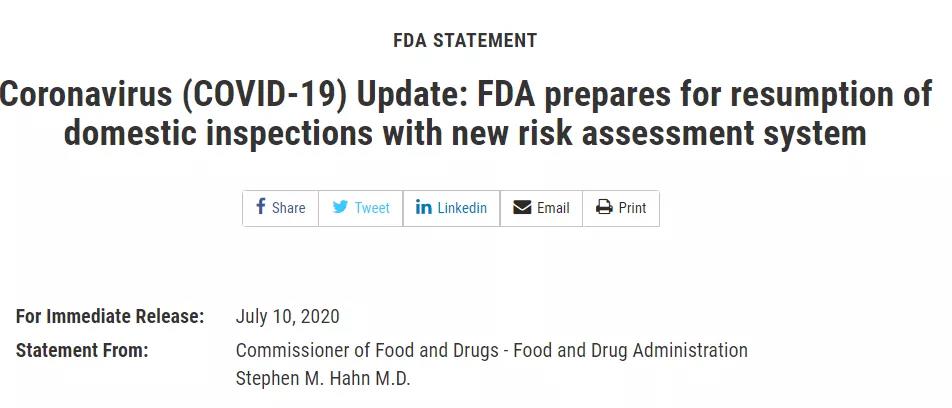Click the printer icon
The width and height of the screenshot is (952, 408).
pos(604,207)
